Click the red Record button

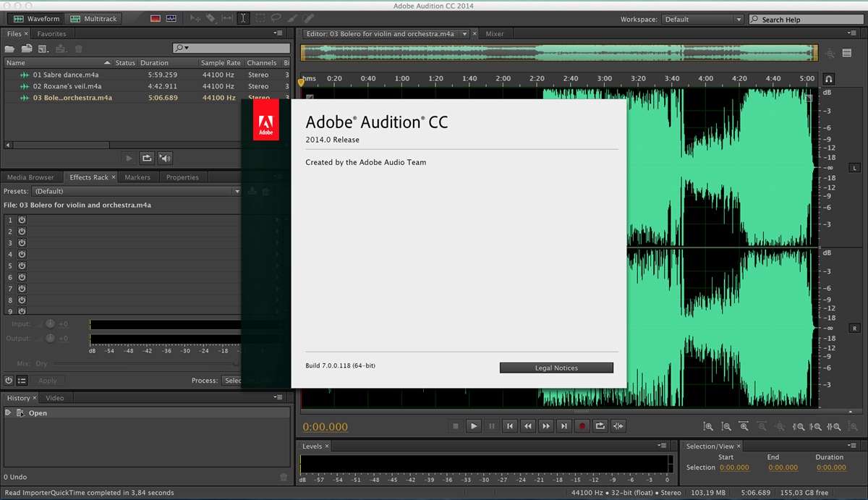pos(582,426)
